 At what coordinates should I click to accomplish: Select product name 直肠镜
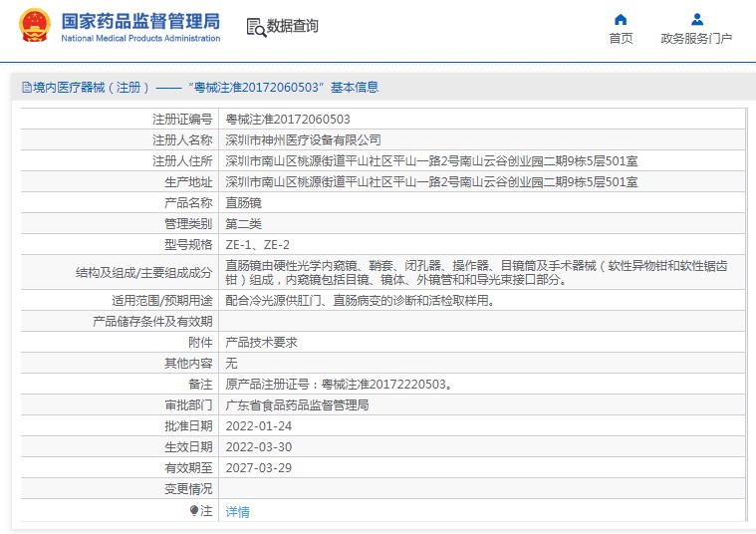click(243, 202)
